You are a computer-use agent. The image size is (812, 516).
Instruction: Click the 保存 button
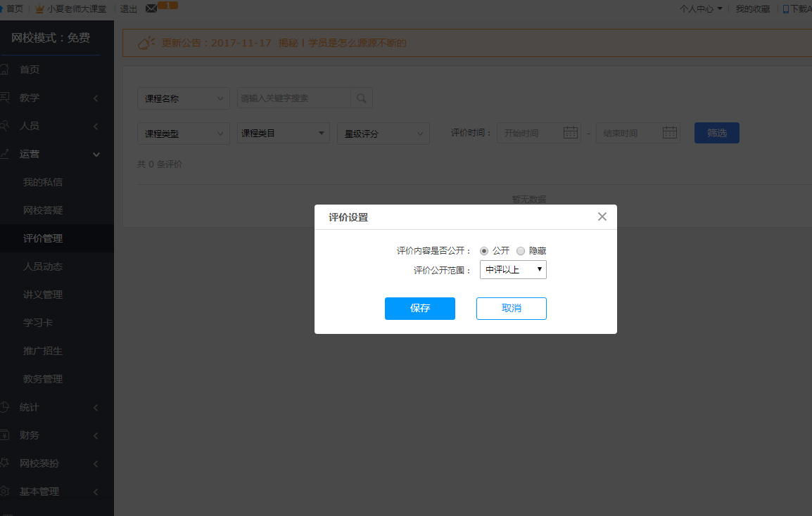[x=419, y=309]
